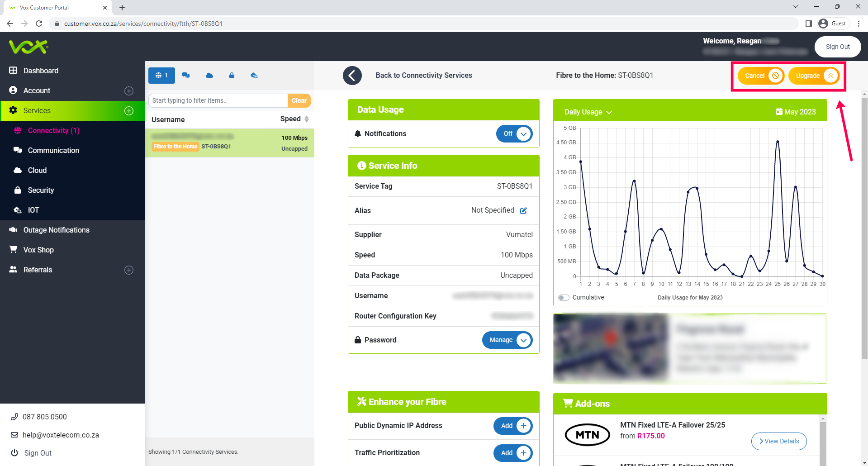Click the Add-ons cart icon
This screenshot has width=868, height=466.
pyautogui.click(x=568, y=403)
